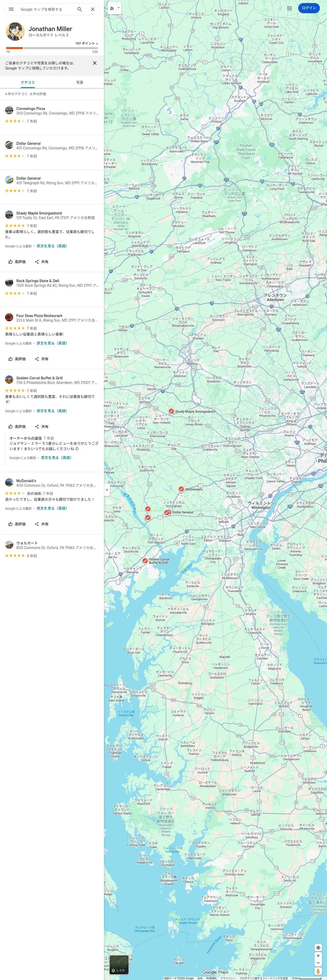Click 原文を見る for Four Seas Pizza review

coord(51,343)
